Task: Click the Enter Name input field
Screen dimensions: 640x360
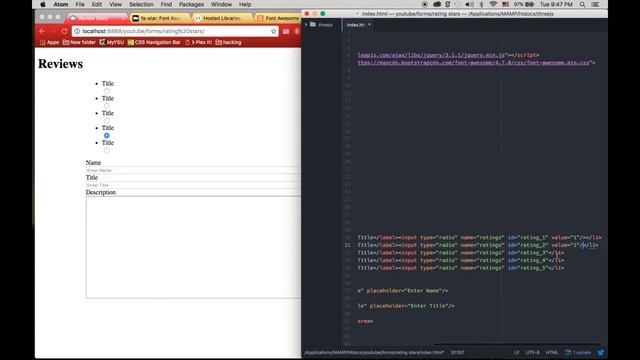Action: (193, 170)
